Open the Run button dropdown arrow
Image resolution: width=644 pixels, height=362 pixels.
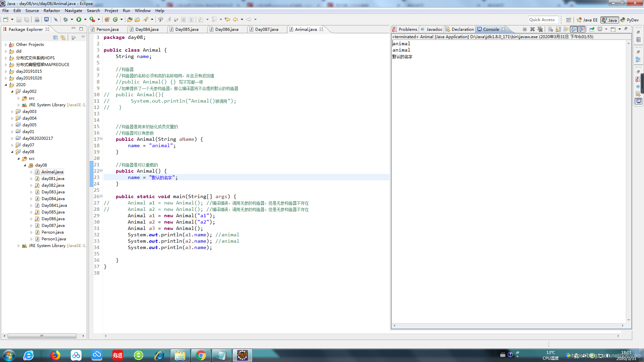click(85, 20)
